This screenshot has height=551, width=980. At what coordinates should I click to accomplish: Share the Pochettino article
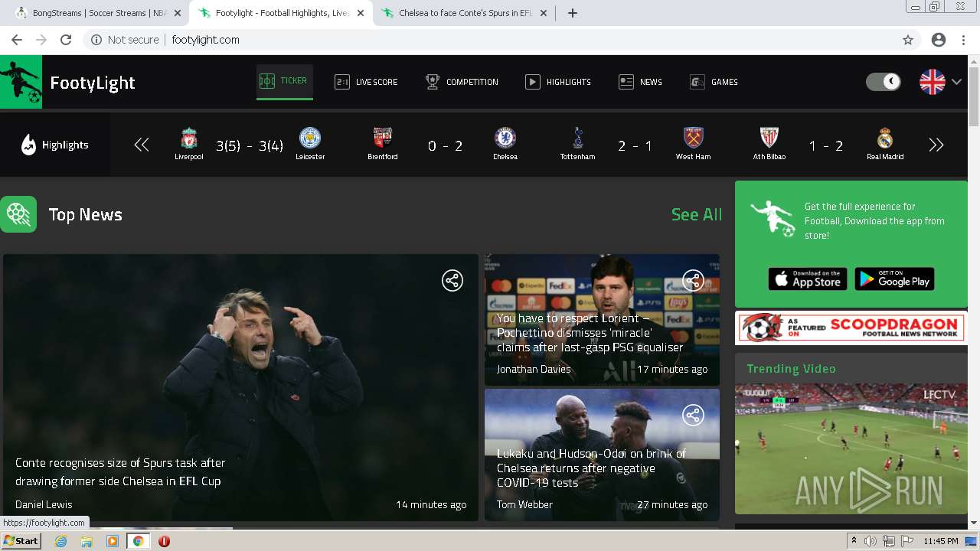click(693, 280)
